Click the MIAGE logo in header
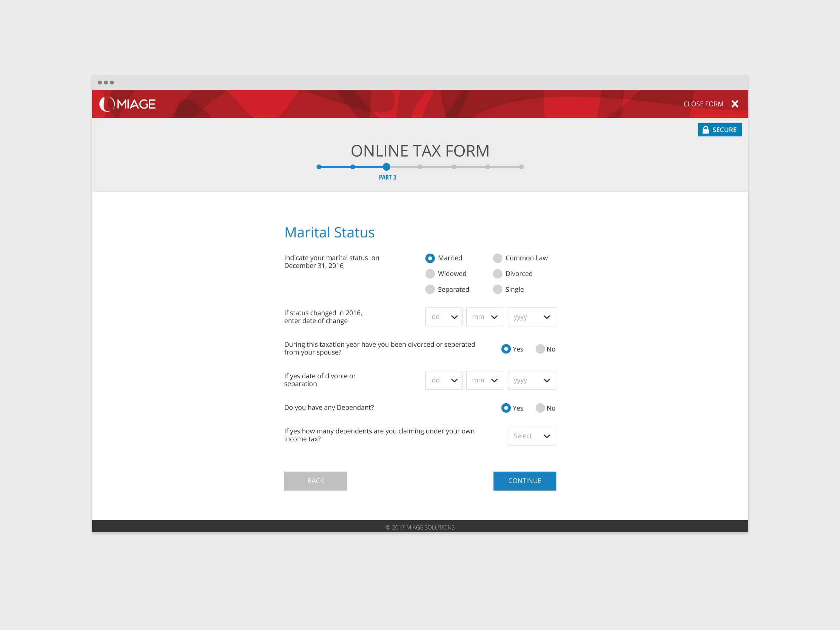 [128, 104]
